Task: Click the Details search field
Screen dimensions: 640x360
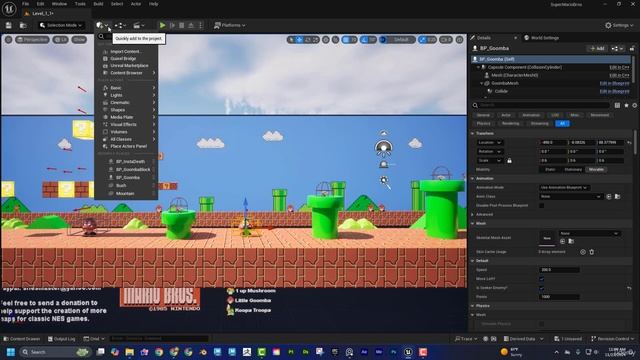Action: [x=541, y=105]
